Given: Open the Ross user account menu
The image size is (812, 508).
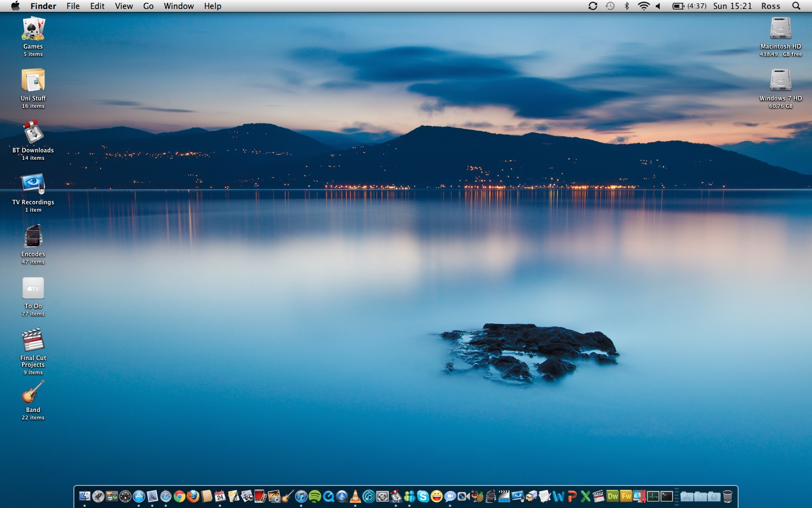Looking at the screenshot, I should [x=770, y=6].
